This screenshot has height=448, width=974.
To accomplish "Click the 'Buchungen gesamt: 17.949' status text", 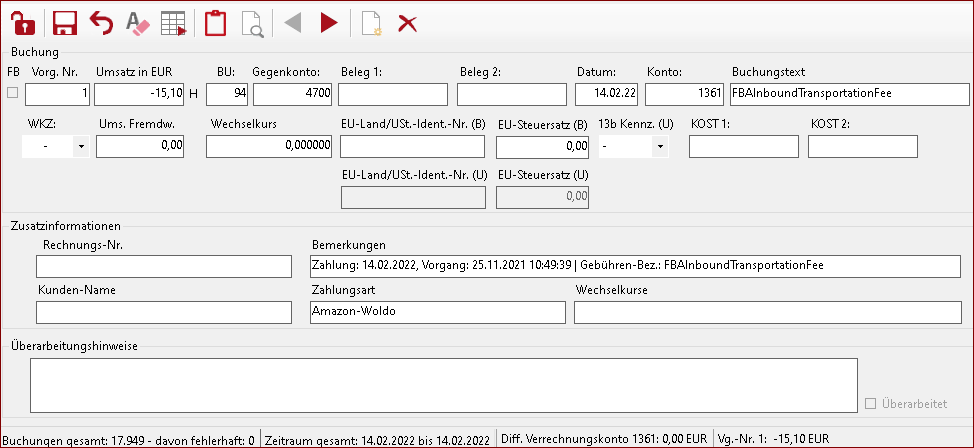I will pyautogui.click(x=129, y=440).
